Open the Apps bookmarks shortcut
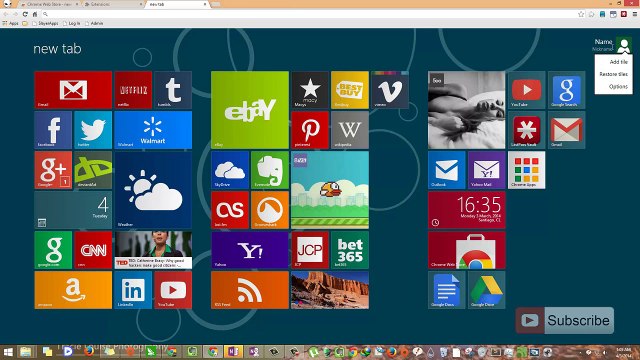The height and width of the screenshot is (360, 640). pos(11,23)
